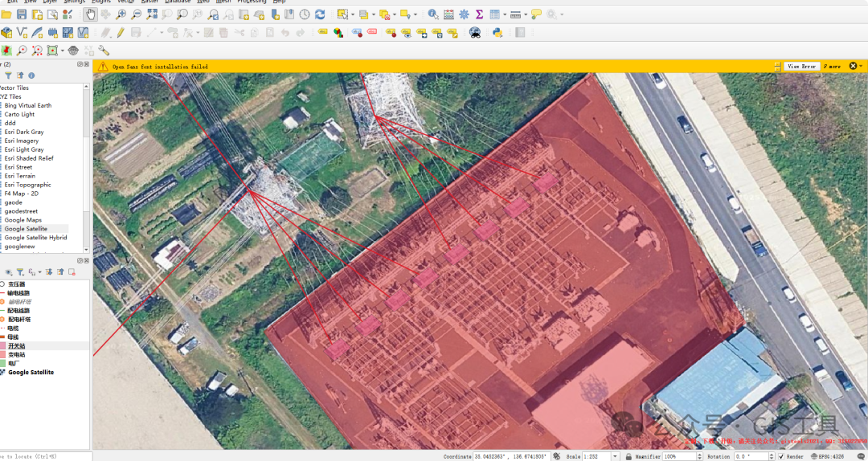
Task: Open attribute table dropdown arrow
Action: coord(504,15)
